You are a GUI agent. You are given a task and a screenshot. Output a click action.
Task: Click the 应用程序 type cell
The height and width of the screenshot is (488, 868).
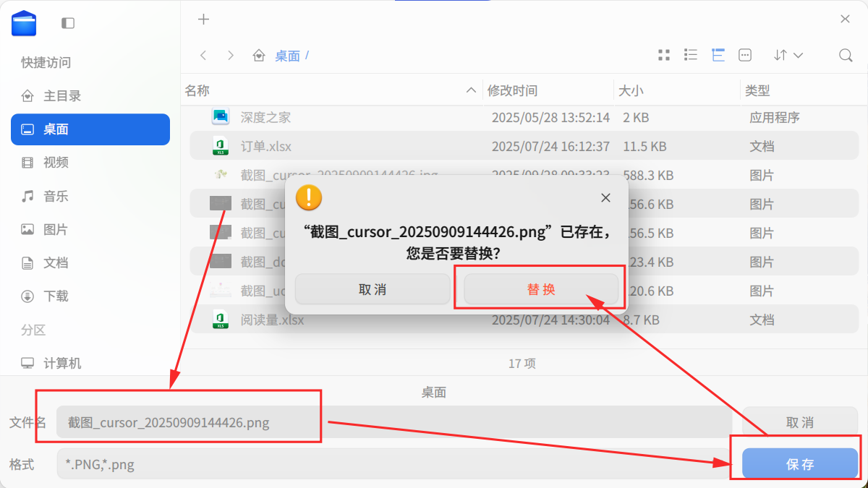pos(774,117)
